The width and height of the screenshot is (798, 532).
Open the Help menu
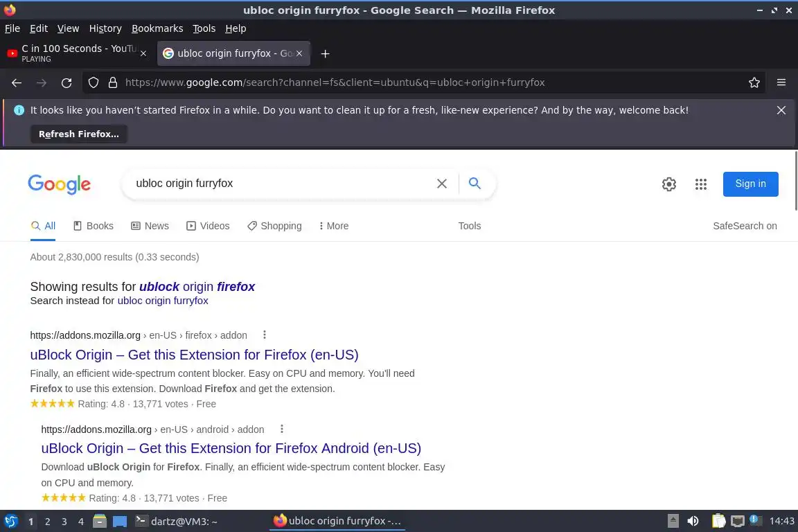coord(236,28)
